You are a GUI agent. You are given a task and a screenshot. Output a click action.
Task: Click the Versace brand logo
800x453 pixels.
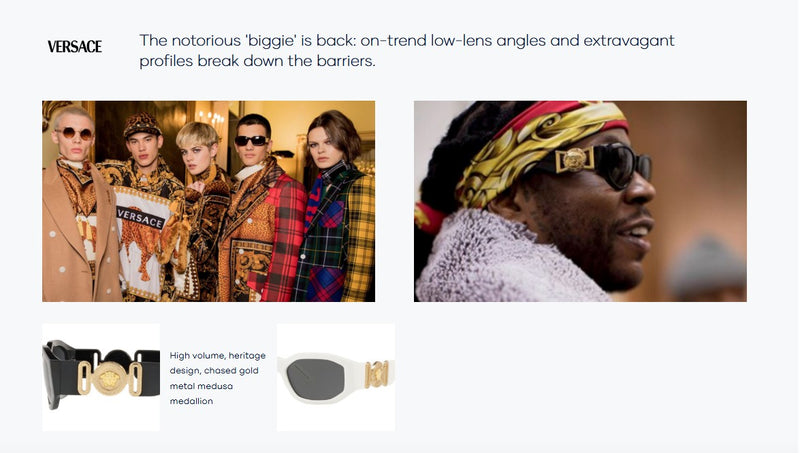pos(74,46)
